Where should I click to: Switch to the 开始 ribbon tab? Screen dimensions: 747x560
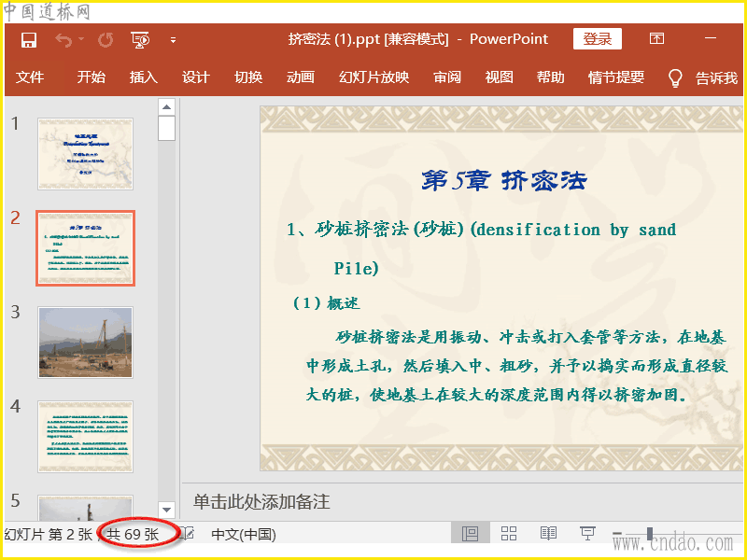point(91,77)
